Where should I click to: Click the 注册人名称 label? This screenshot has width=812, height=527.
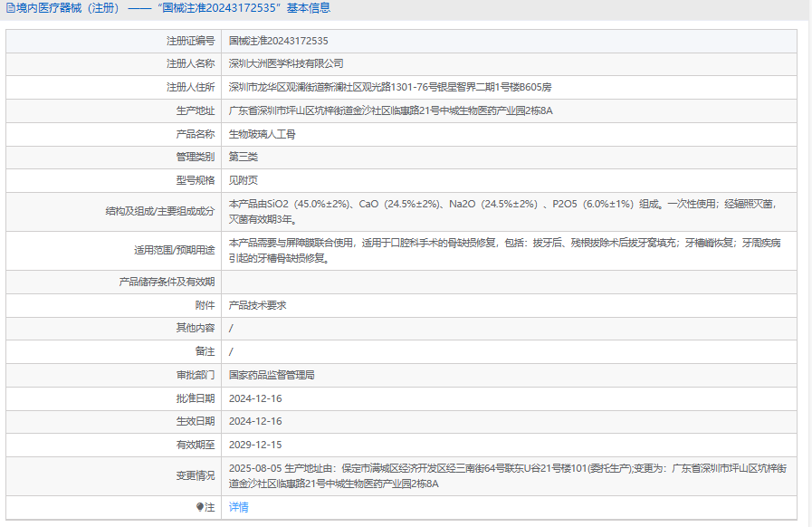pos(191,63)
